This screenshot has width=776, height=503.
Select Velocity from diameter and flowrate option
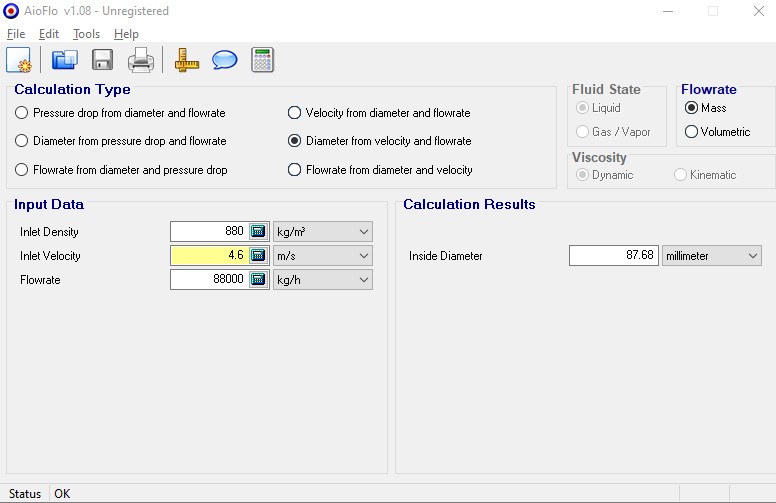tap(295, 113)
